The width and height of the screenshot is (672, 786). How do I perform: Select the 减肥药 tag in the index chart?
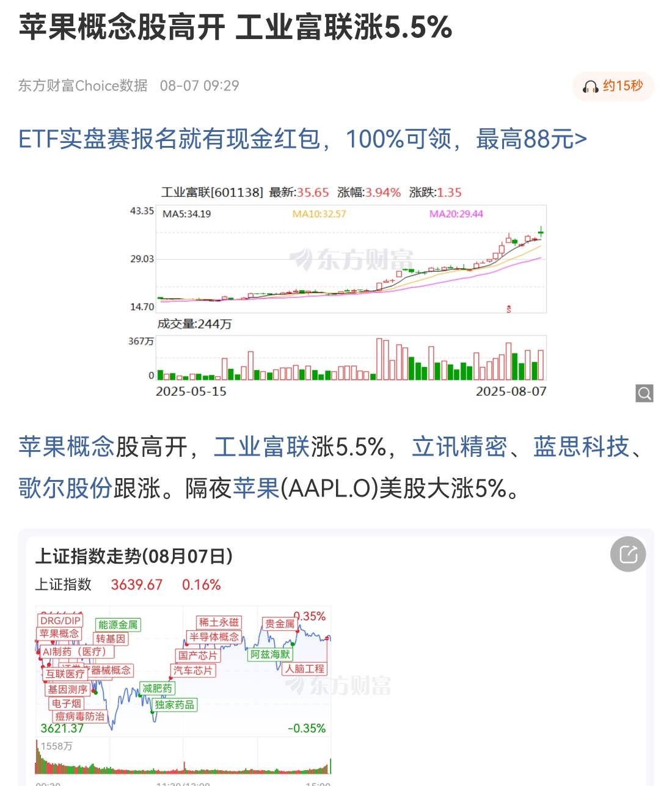[157, 688]
